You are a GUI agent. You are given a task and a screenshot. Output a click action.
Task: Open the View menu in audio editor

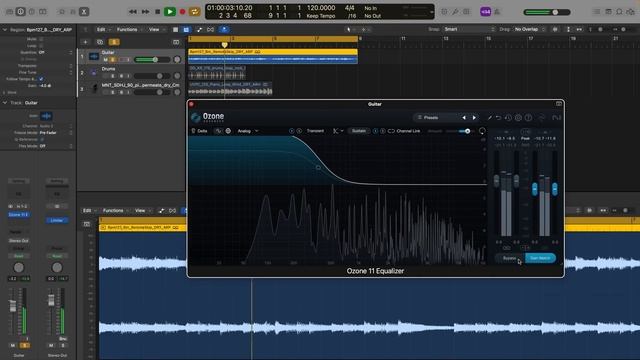tap(142, 211)
